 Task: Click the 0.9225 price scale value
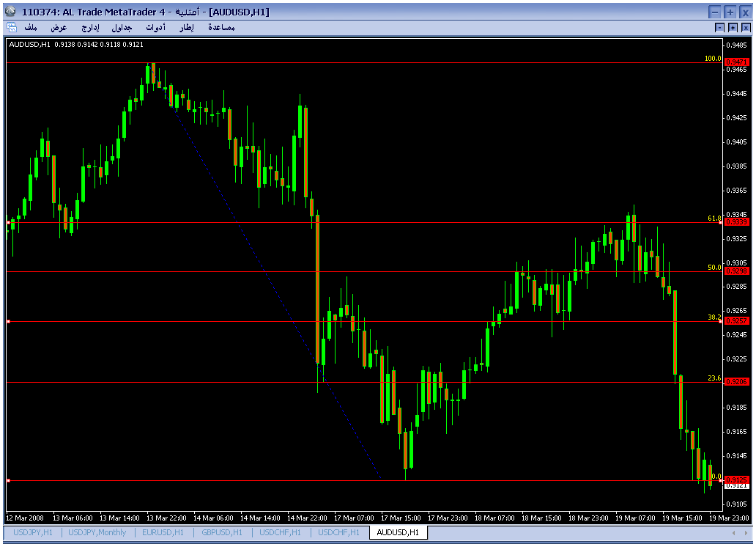pos(737,359)
